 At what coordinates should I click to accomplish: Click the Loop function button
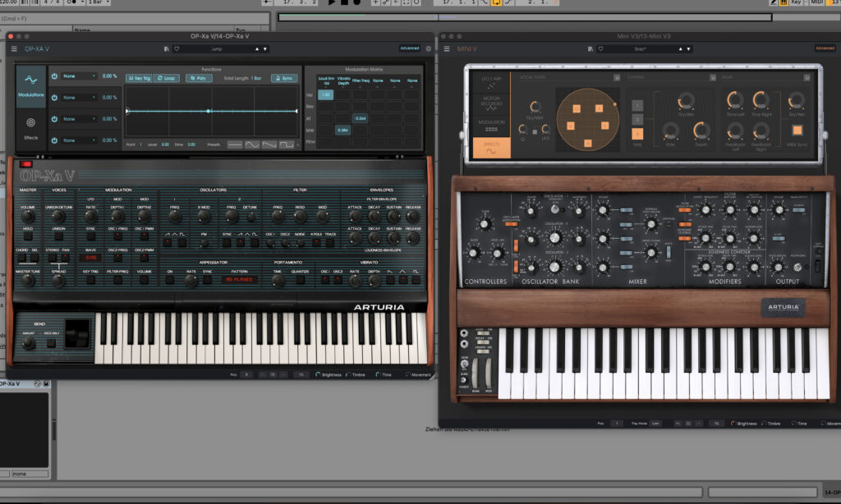coord(166,78)
